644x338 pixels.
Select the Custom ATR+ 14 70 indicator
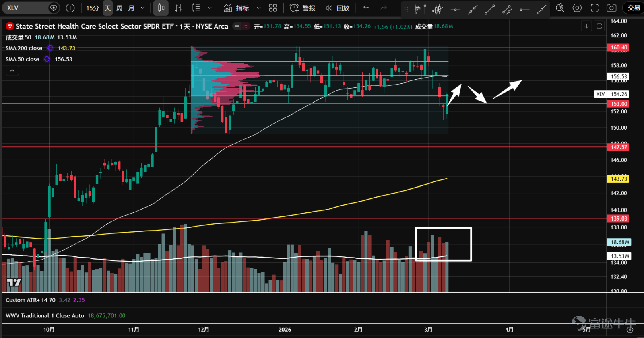31,300
